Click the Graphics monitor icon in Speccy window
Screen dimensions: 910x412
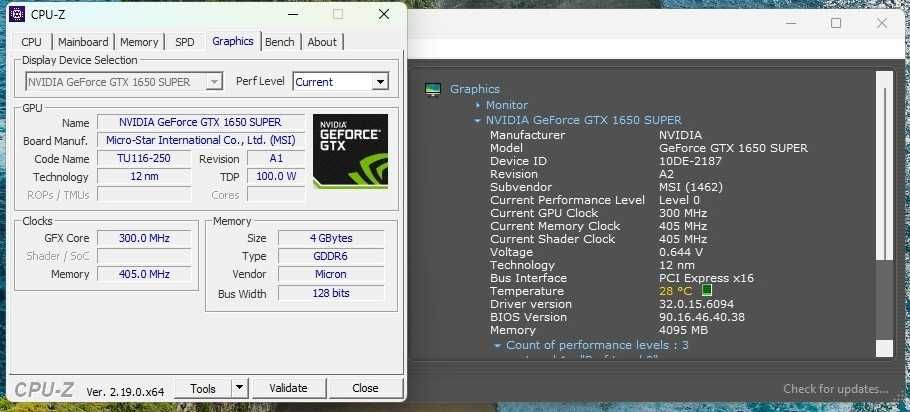pyautogui.click(x=432, y=89)
